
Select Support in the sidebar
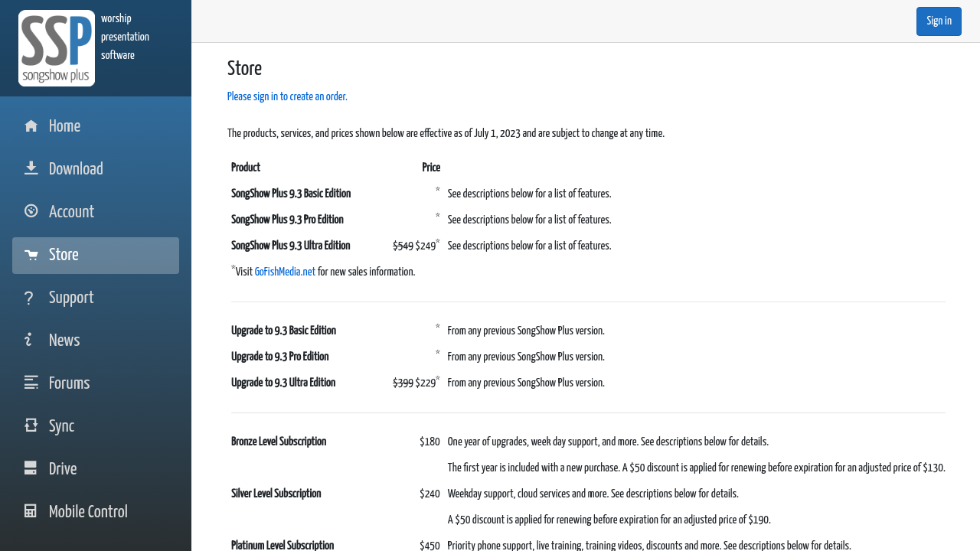point(71,298)
